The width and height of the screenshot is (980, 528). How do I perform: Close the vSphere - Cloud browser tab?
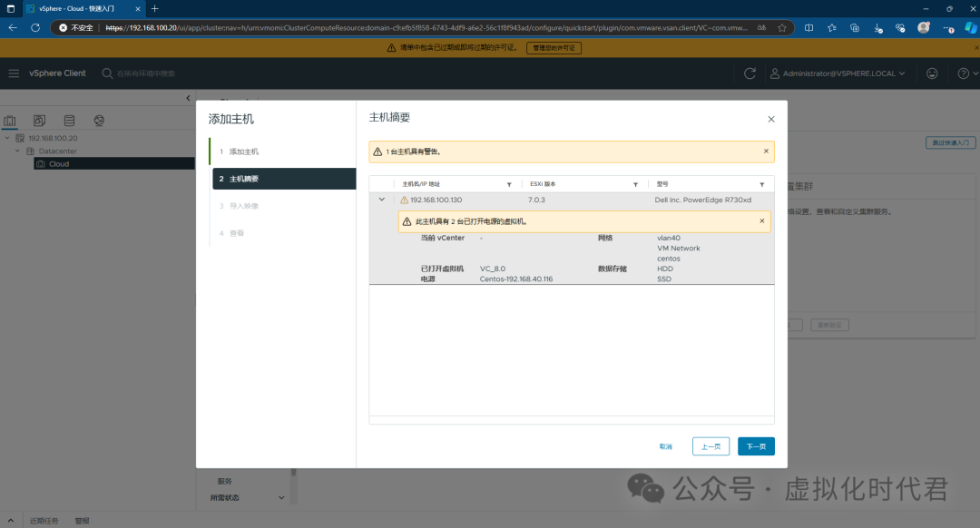[x=138, y=9]
